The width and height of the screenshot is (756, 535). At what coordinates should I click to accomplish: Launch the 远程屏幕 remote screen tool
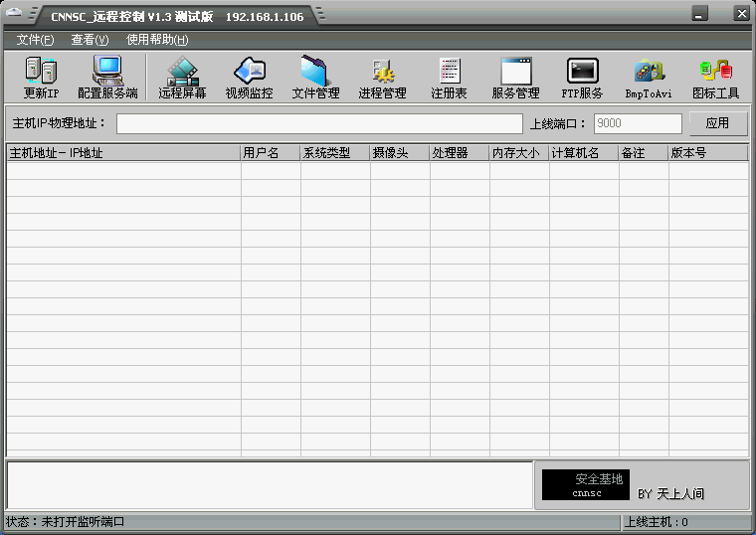(x=182, y=78)
